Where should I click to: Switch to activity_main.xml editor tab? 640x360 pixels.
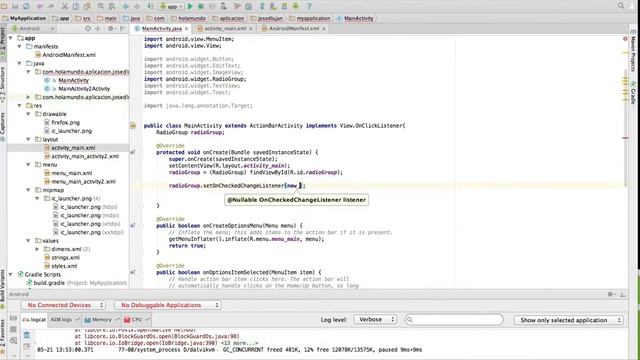click(x=225, y=29)
